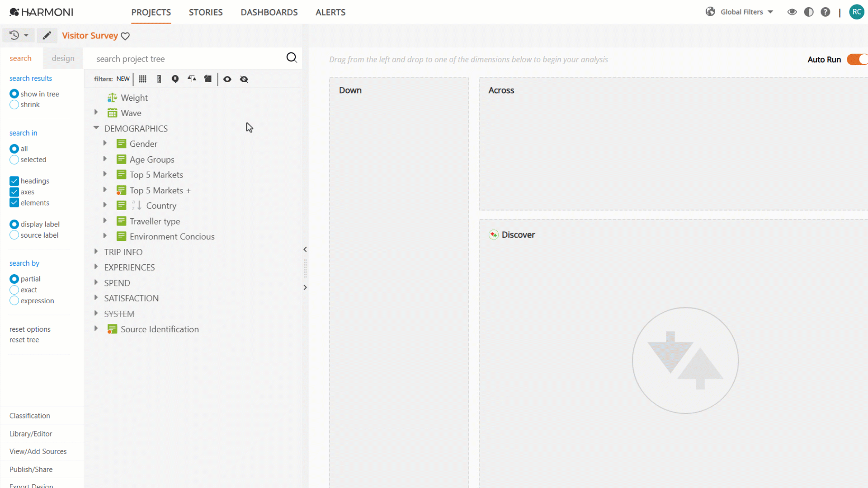
Task: Click the Traveller type variable icon
Action: (121, 221)
